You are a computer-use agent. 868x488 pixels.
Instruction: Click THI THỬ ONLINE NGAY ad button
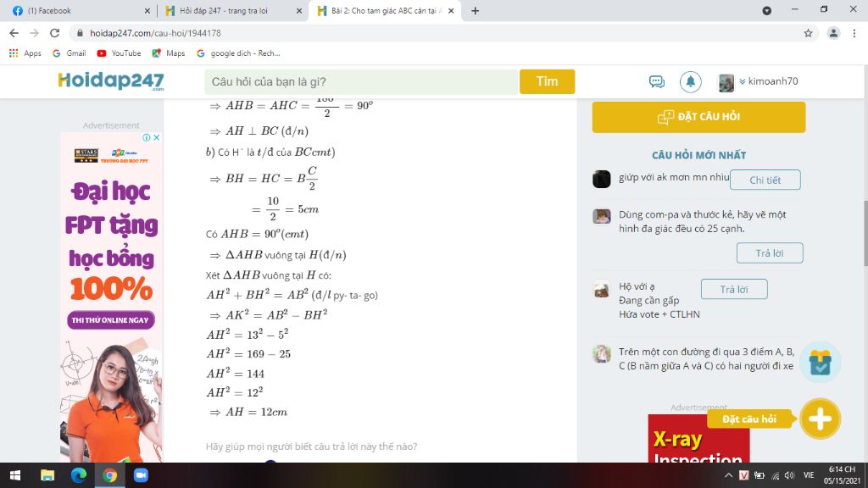point(111,320)
